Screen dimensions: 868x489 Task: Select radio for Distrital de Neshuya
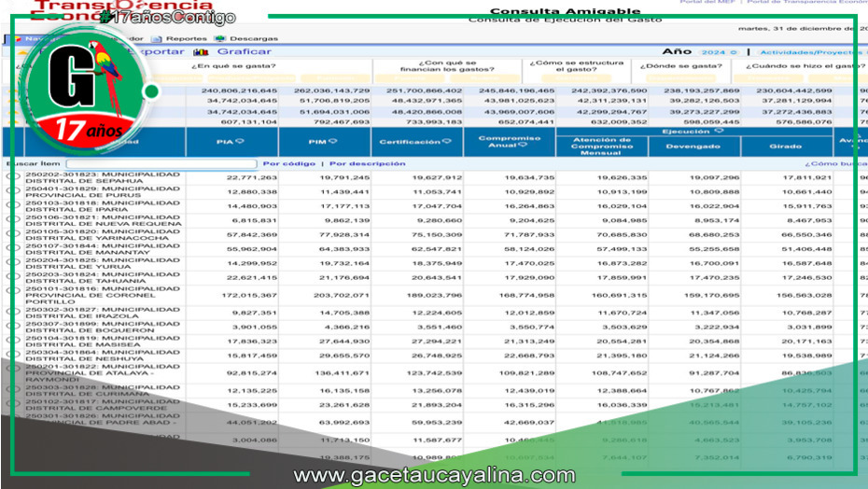click(x=13, y=356)
